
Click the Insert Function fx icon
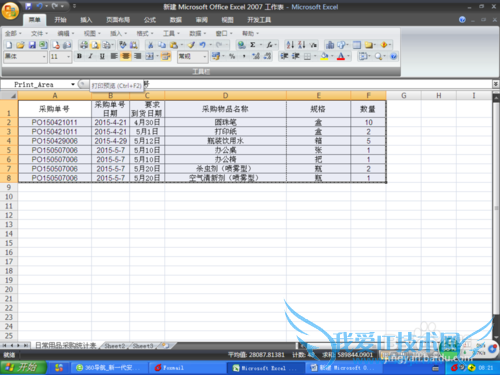[269, 45]
